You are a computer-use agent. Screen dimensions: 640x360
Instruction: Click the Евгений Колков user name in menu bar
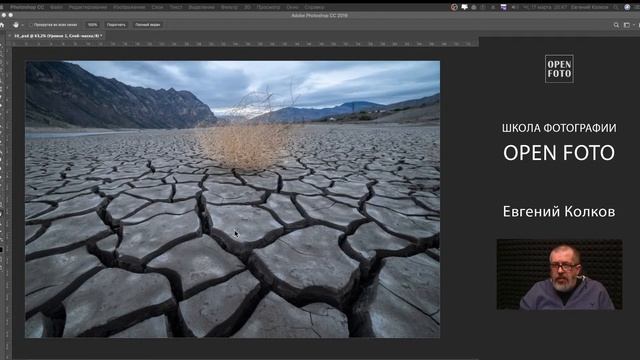point(590,7)
